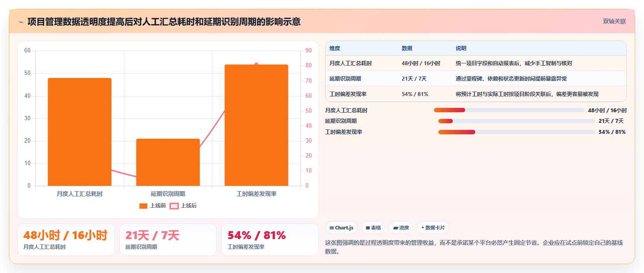Click progress label 工时偏差发现率
This screenshot has width=644, height=273.
(344, 132)
